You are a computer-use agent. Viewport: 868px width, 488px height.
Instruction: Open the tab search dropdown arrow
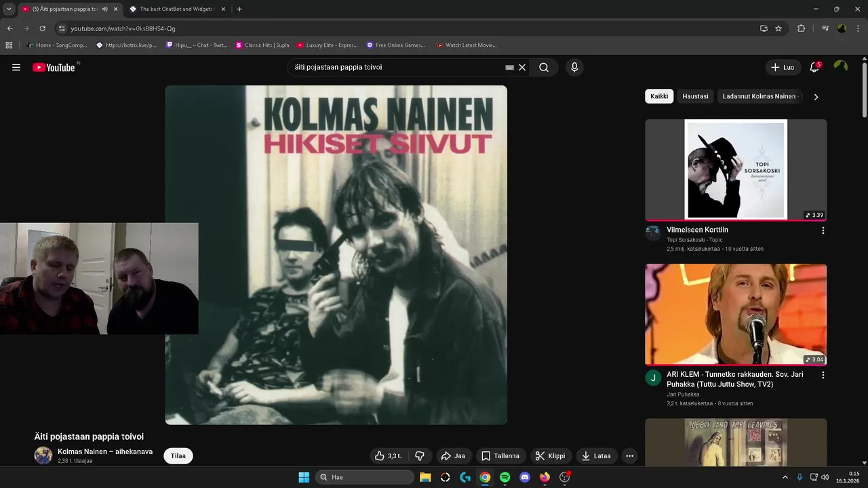point(9,9)
